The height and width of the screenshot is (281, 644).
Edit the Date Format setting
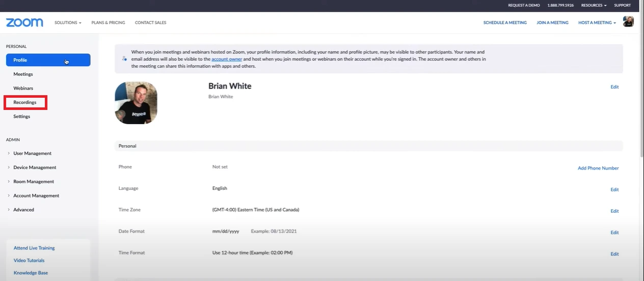(x=614, y=232)
